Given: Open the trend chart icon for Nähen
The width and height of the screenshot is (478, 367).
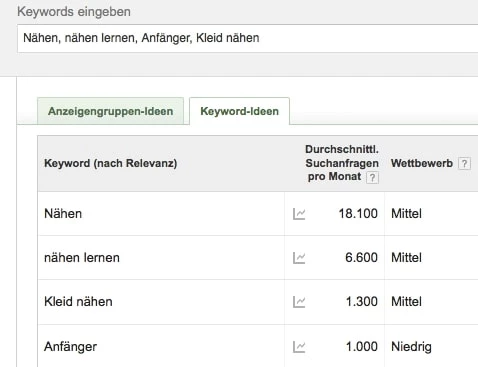Looking at the screenshot, I should pos(299,214).
